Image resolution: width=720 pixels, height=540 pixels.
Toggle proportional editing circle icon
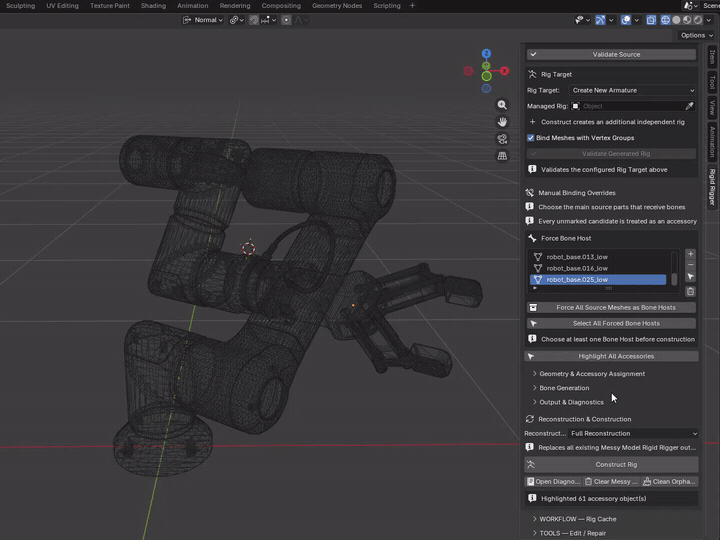point(286,20)
